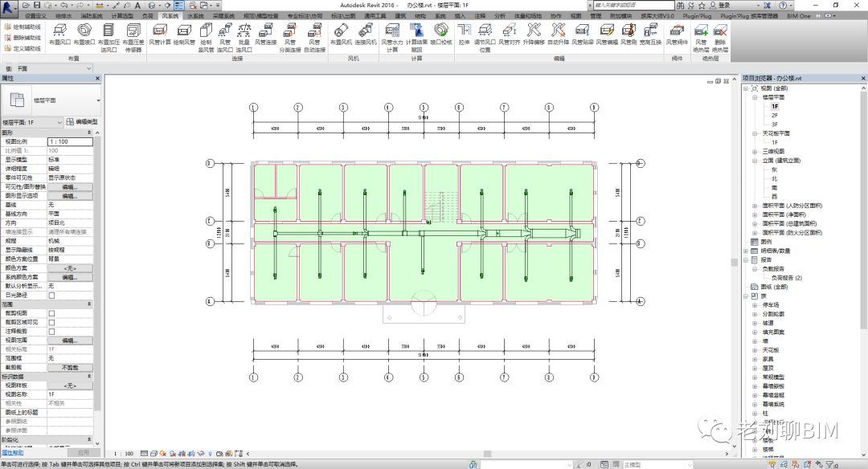The width and height of the screenshot is (868, 469).
Task: Enable the 裁剪视图 crop view checkbox
Action: coord(51,313)
